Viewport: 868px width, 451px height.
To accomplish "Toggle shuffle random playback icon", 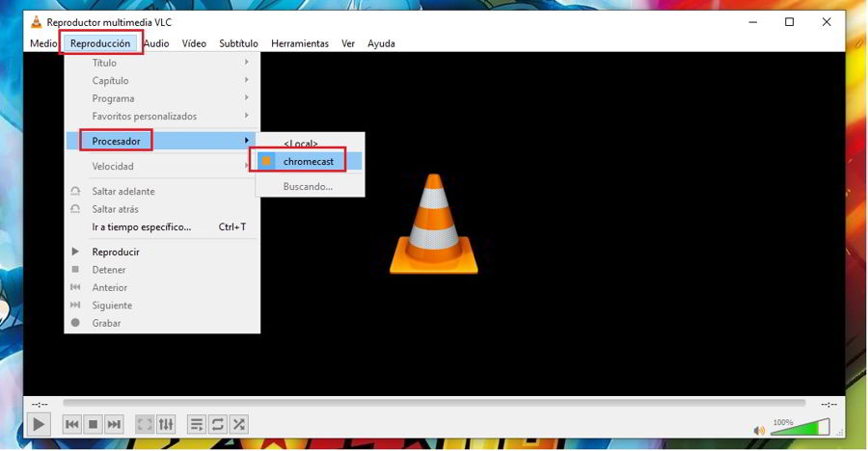I will [239, 424].
